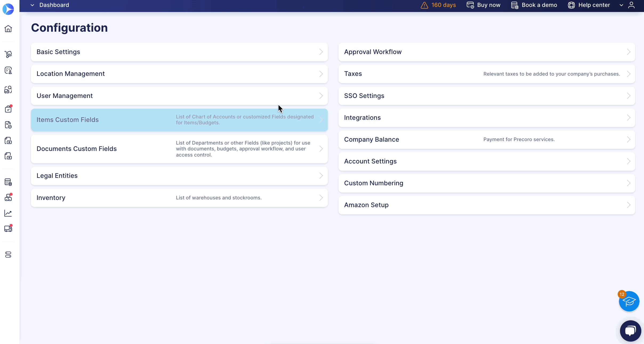Click chevron arrow on Location Management row

(x=321, y=74)
